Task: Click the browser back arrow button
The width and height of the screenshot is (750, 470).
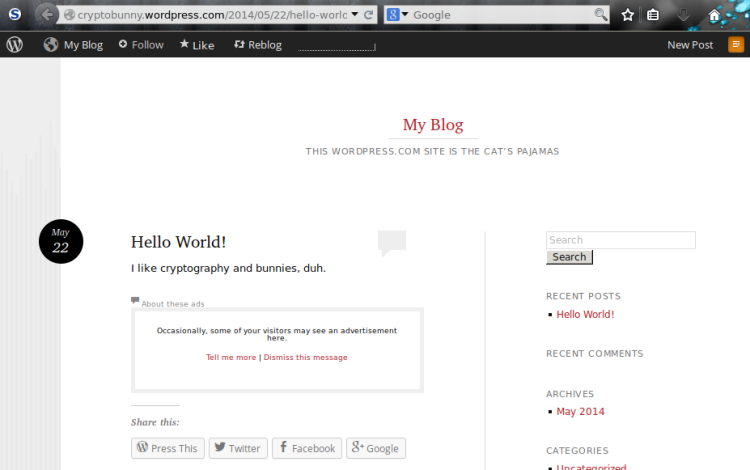Action: coord(47,14)
